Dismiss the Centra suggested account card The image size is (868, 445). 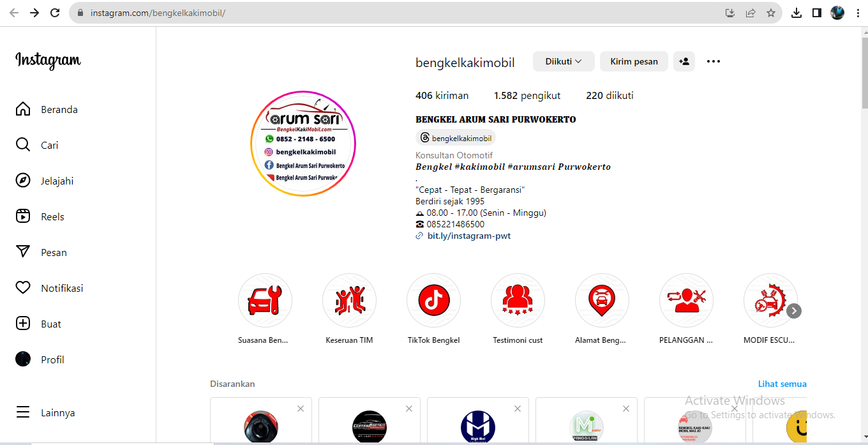coord(409,409)
